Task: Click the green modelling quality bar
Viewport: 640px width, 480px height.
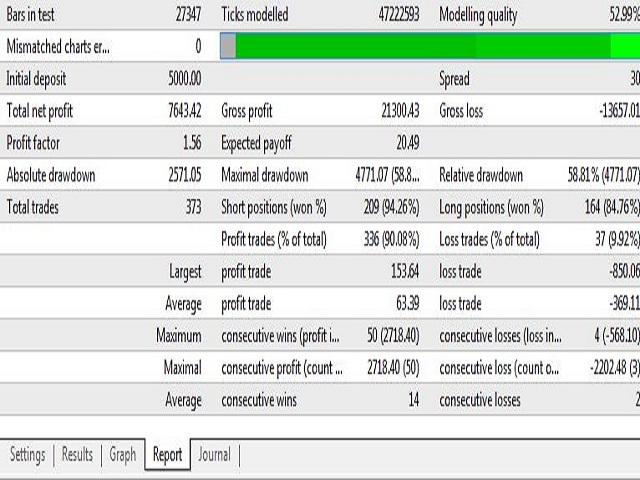Action: [x=430, y=46]
